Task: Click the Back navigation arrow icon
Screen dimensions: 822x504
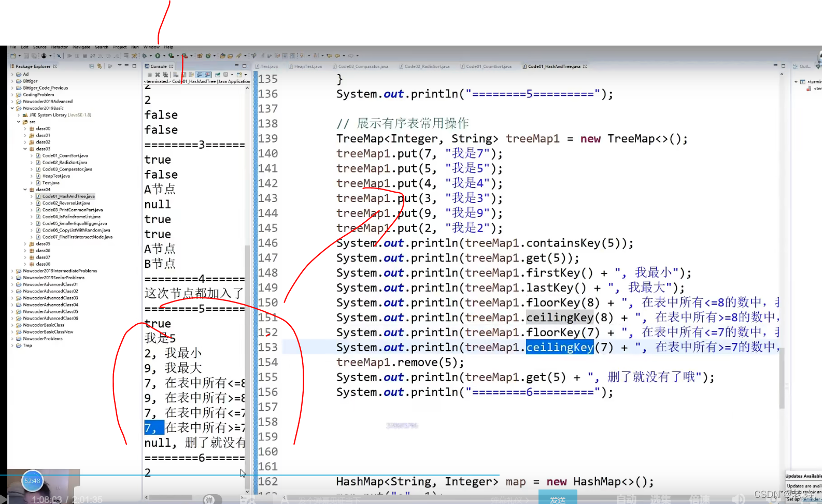Action: (x=337, y=56)
